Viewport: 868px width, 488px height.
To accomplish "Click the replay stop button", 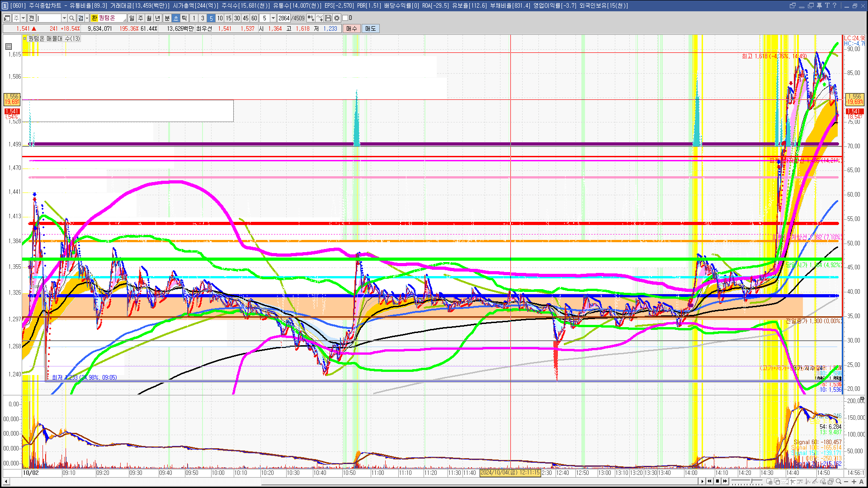I will tap(717, 482).
